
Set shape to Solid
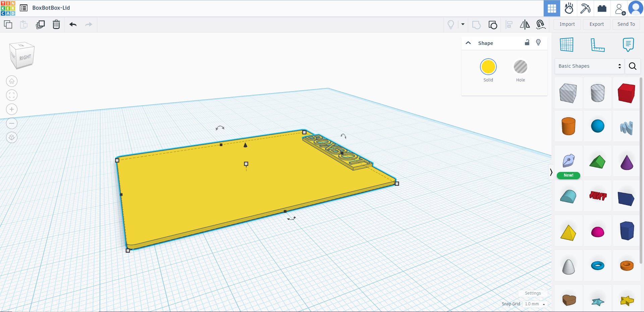point(488,67)
